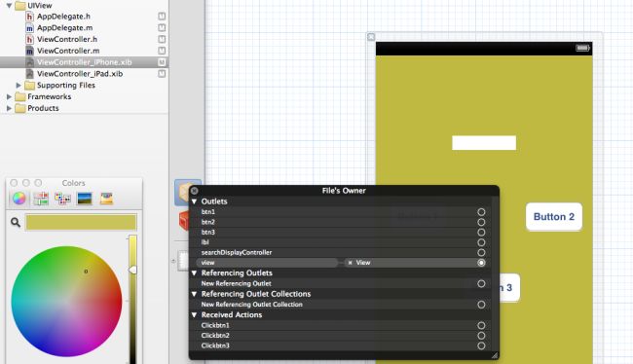Click the lbl outlet connection circle
The height and width of the screenshot is (364, 633).
(481, 242)
